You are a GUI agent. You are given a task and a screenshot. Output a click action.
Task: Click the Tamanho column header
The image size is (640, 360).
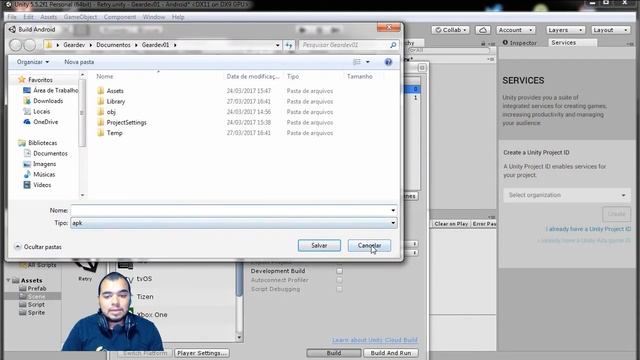[x=360, y=76]
